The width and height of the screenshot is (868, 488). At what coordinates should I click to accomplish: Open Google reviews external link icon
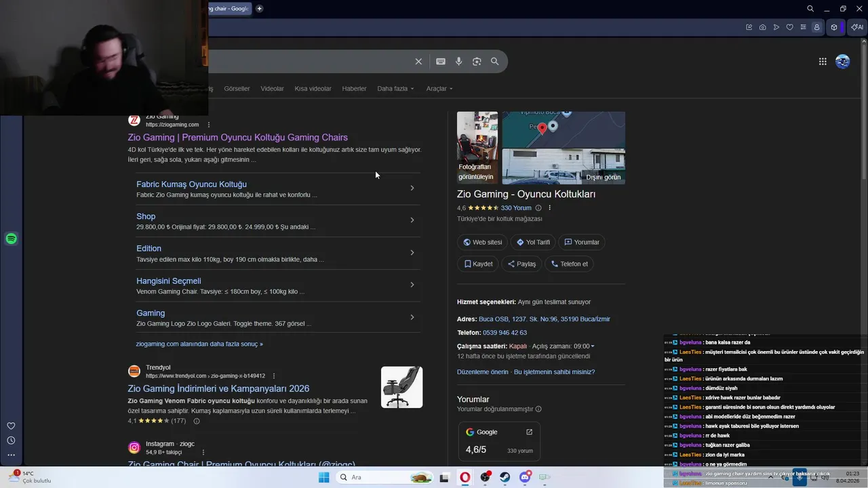click(530, 432)
